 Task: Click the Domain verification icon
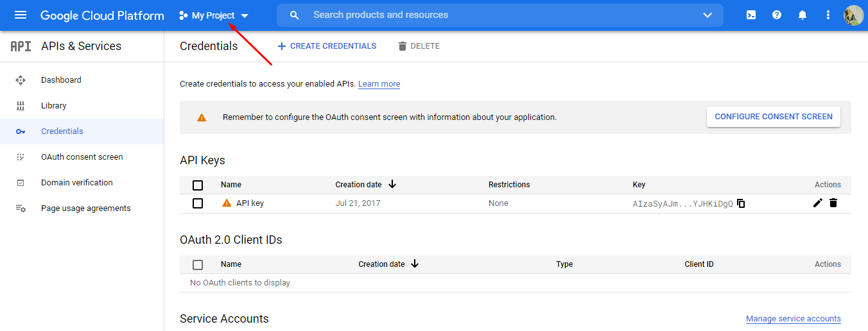(21, 183)
